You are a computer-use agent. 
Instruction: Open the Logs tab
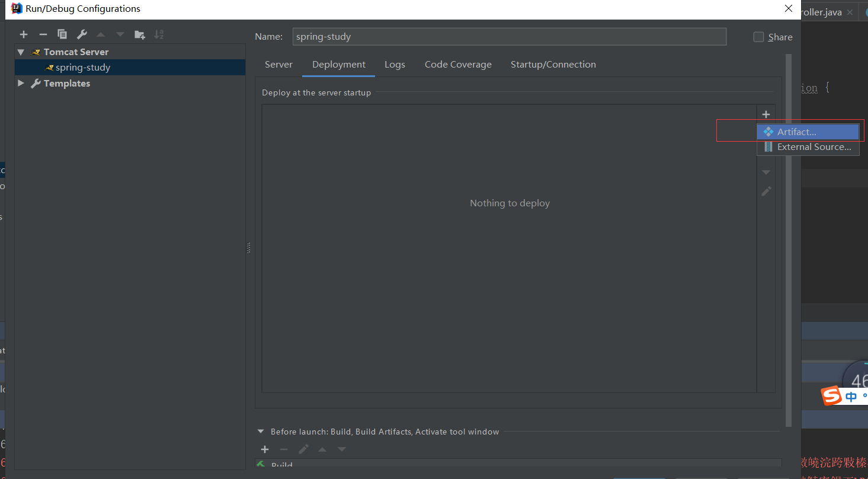(395, 65)
